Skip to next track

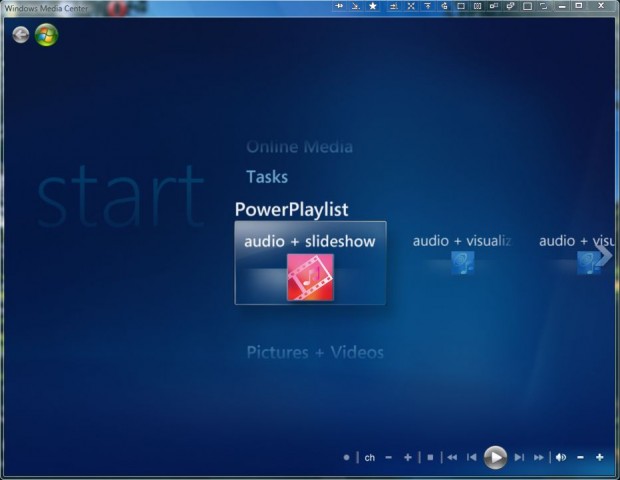coord(519,457)
